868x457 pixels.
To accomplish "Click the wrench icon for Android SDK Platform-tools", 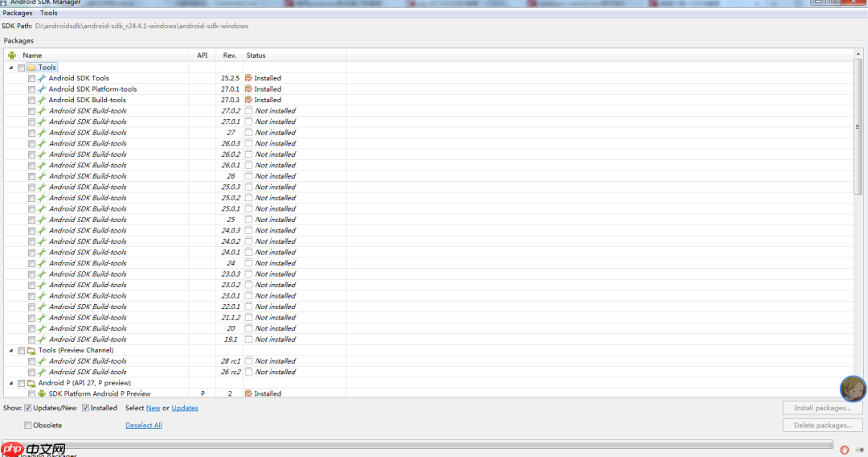I will (x=42, y=89).
